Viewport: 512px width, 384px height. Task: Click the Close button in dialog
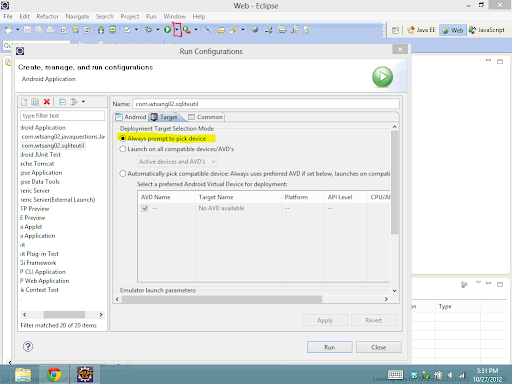click(x=379, y=347)
